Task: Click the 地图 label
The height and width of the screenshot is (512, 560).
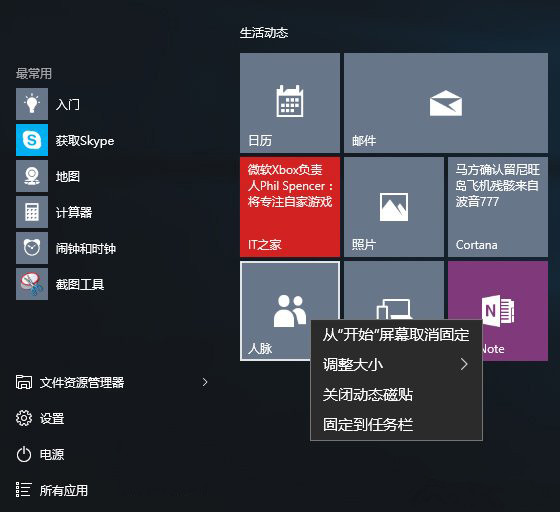Action: click(68, 176)
